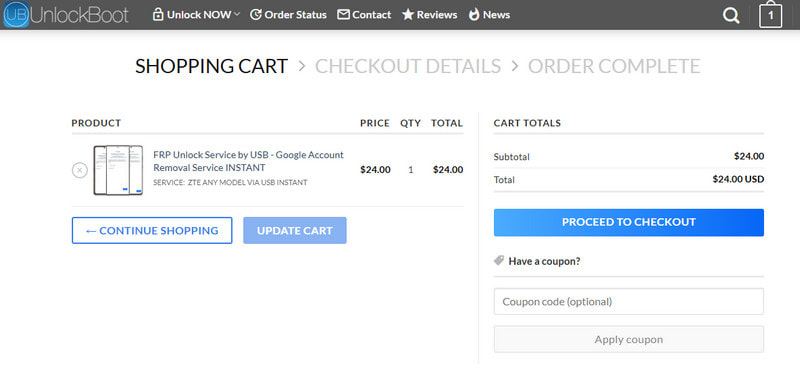Remove FRP Unlock Service from cart

(x=80, y=170)
